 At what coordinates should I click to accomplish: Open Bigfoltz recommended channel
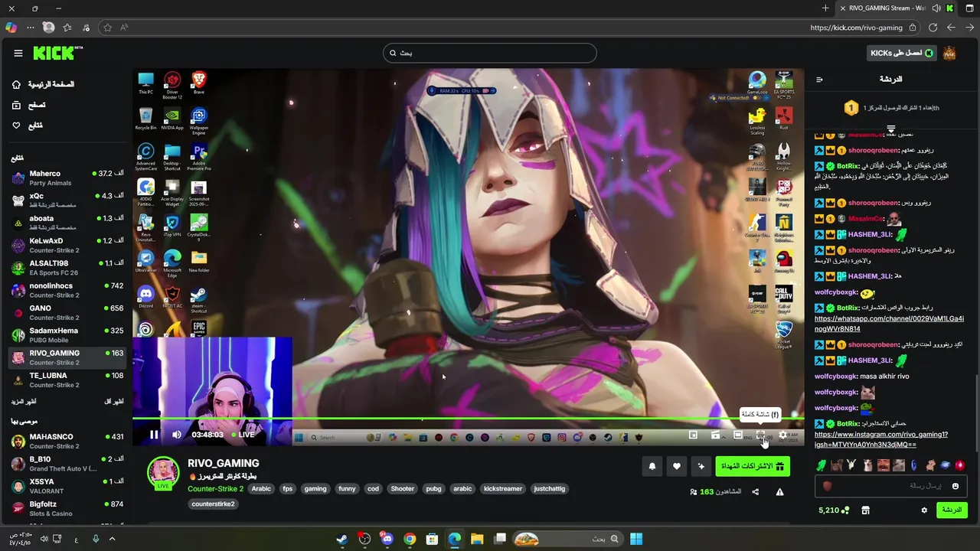coord(67,509)
